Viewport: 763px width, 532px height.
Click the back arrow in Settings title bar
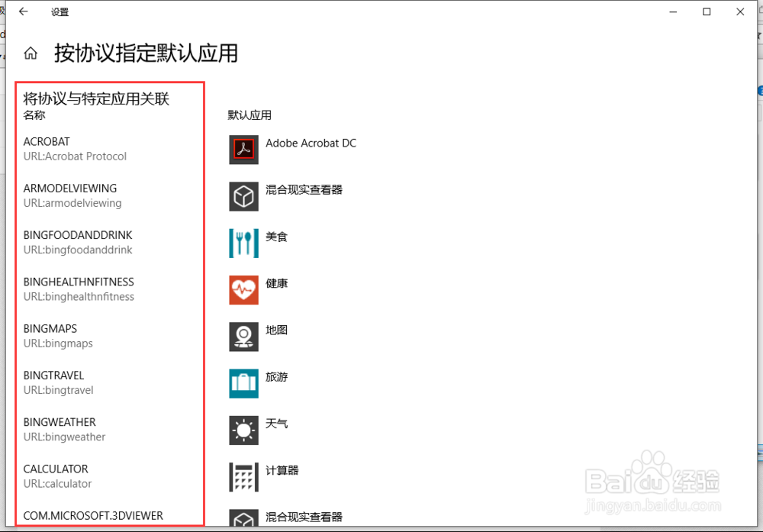click(24, 11)
